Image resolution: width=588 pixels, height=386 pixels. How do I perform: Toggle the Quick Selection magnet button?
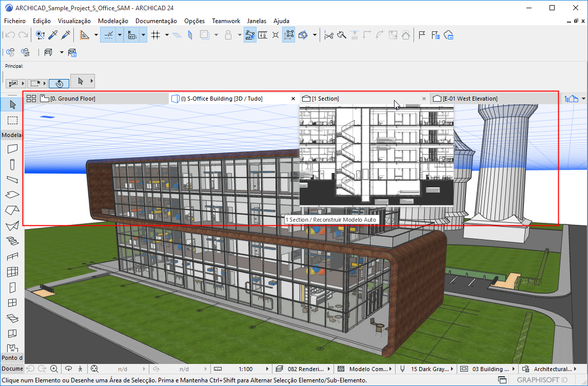coord(59,83)
